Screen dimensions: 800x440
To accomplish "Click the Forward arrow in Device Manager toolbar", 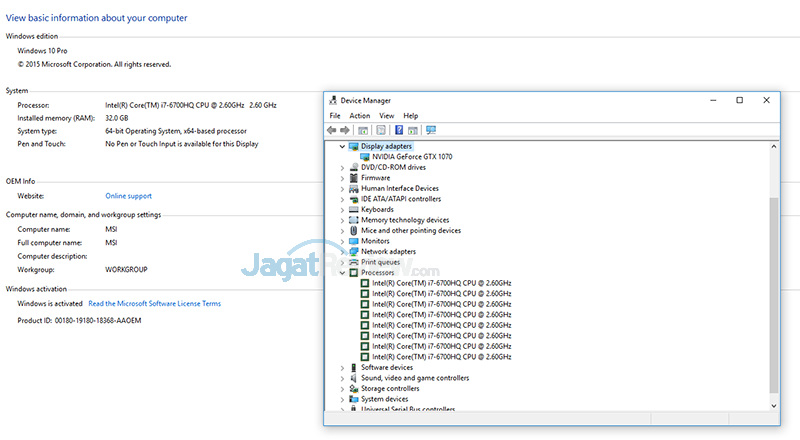I will coord(345,130).
